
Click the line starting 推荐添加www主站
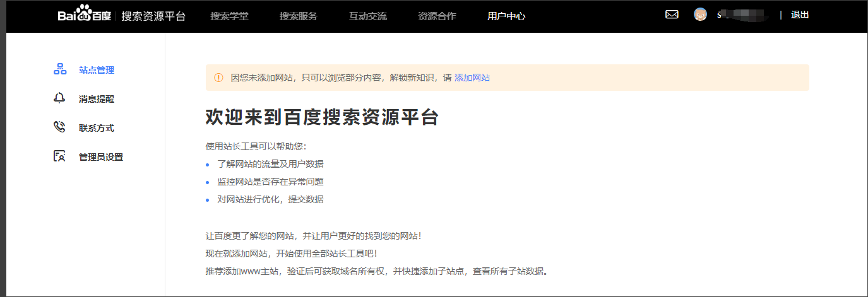pyautogui.click(x=377, y=271)
